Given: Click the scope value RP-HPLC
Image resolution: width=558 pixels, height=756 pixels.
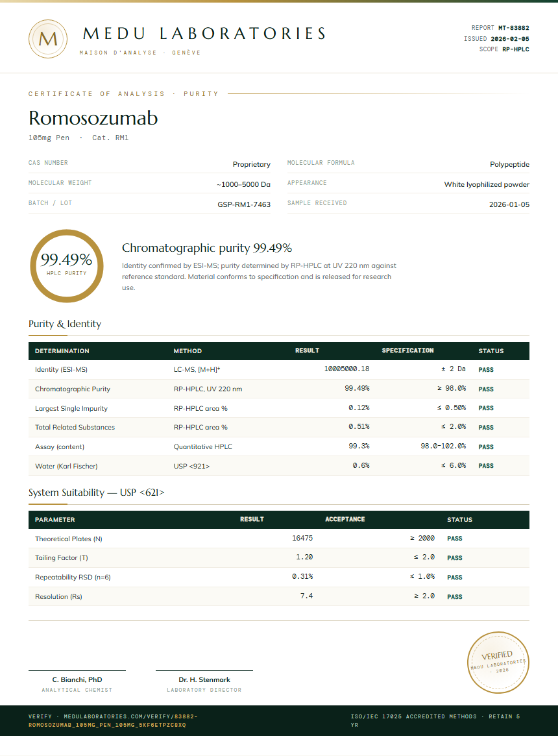Looking at the screenshot, I should (x=516, y=49).
